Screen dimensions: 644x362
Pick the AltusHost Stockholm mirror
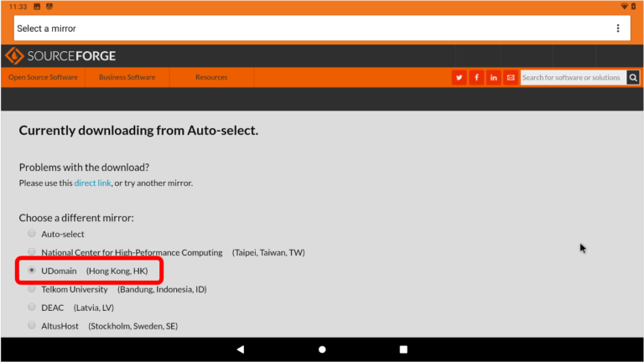point(32,326)
